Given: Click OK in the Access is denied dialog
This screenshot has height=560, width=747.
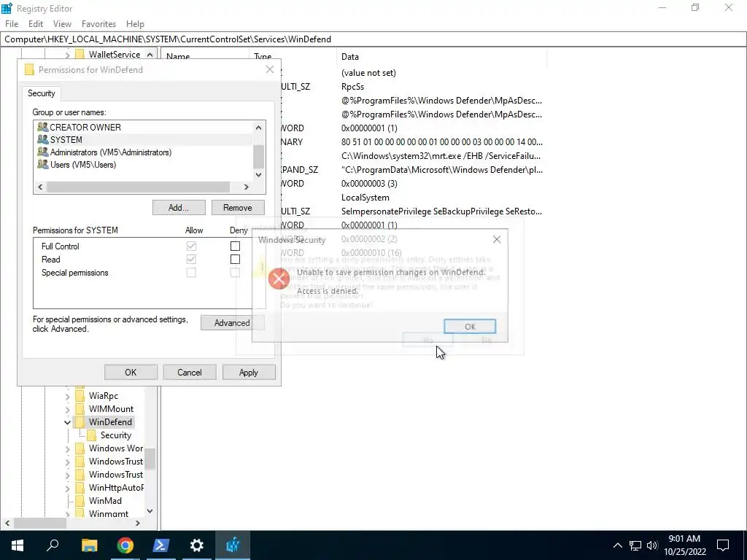Looking at the screenshot, I should [x=470, y=327].
